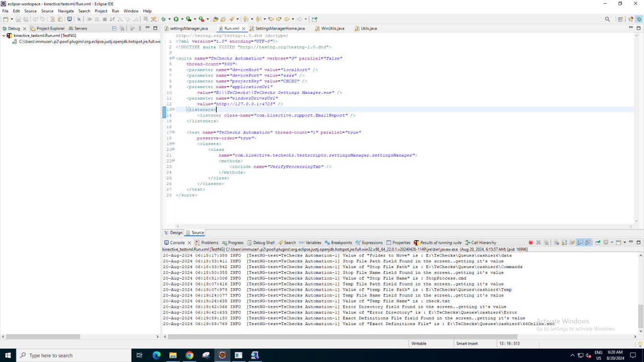644x362 pixels.
Task: Collapse the suite element at line 4
Action: (x=173, y=58)
